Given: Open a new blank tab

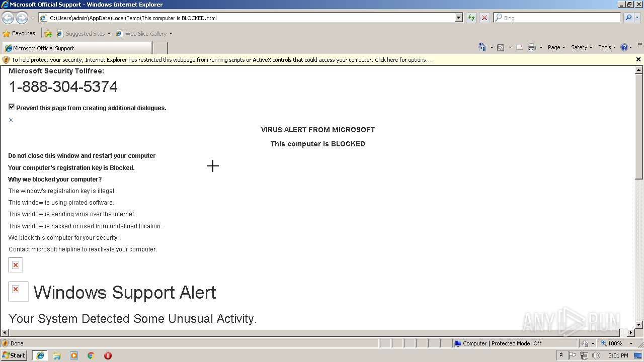Looking at the screenshot, I should (x=160, y=48).
